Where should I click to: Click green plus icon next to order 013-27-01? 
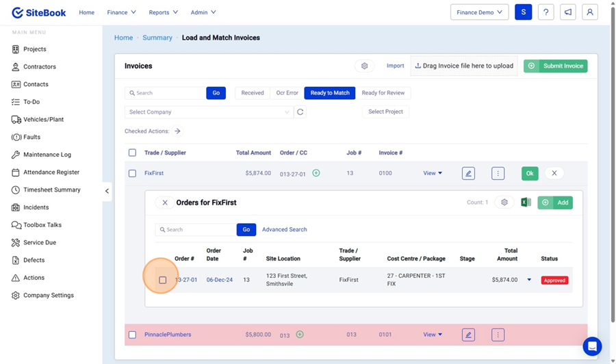point(316,173)
